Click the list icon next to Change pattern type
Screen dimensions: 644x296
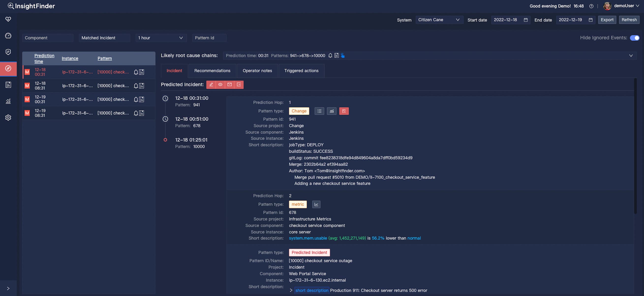(319, 111)
